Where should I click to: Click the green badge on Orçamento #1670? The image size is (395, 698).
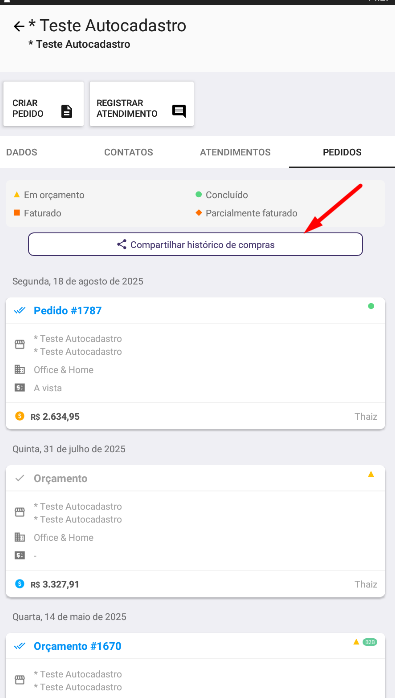click(370, 642)
